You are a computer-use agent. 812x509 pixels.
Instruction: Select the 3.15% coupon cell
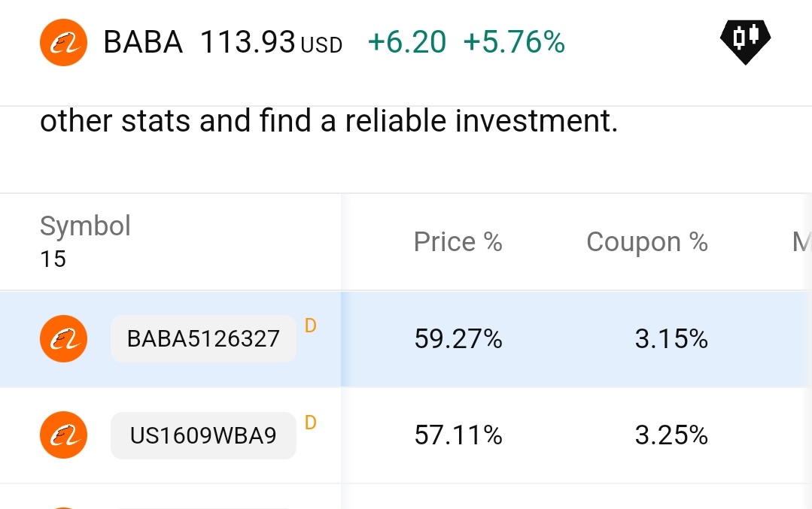[671, 339]
